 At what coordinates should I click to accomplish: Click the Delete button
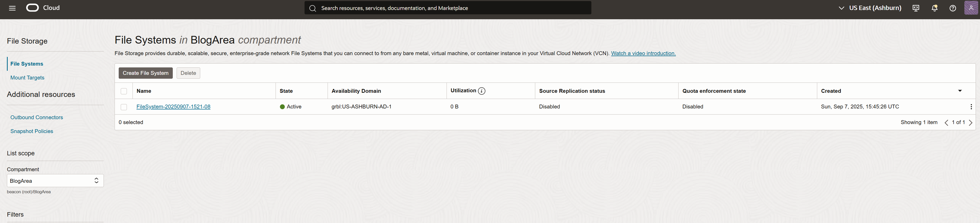[188, 73]
